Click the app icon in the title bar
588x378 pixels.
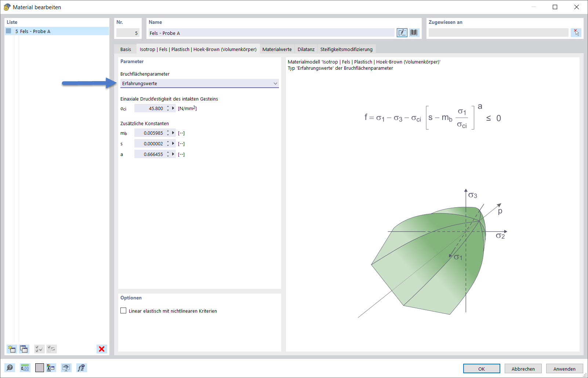pyautogui.click(x=7, y=7)
